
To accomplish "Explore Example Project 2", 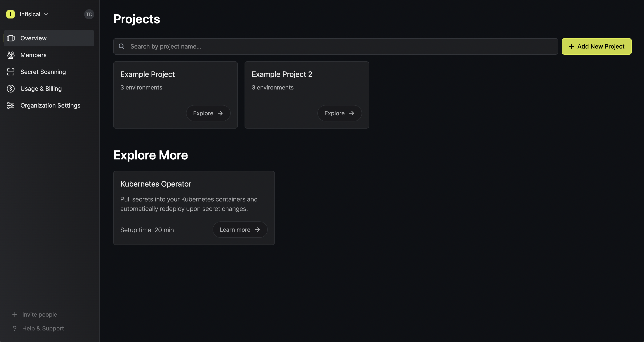I will (x=339, y=113).
